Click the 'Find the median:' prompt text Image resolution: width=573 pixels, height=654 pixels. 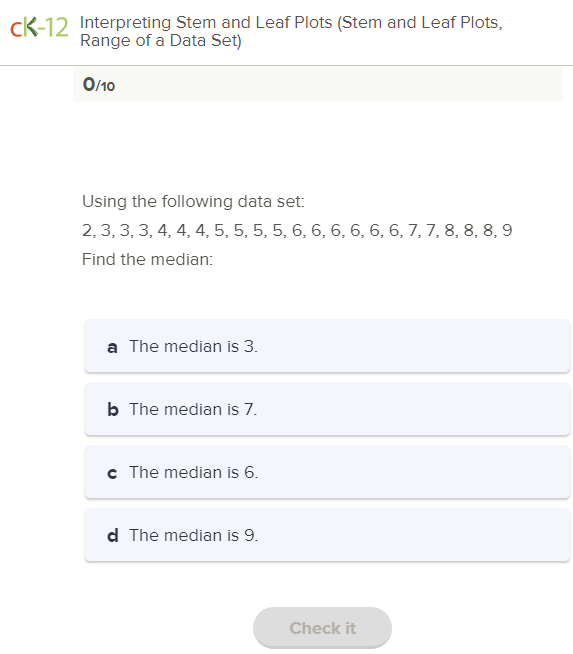(147, 259)
